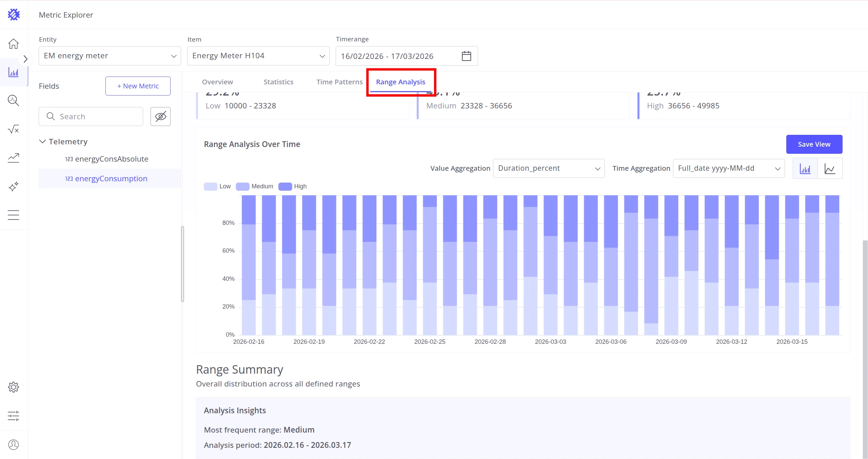Click the Most frequent range: Medium text
Viewport: 868px width, 459px height.
[259, 430]
